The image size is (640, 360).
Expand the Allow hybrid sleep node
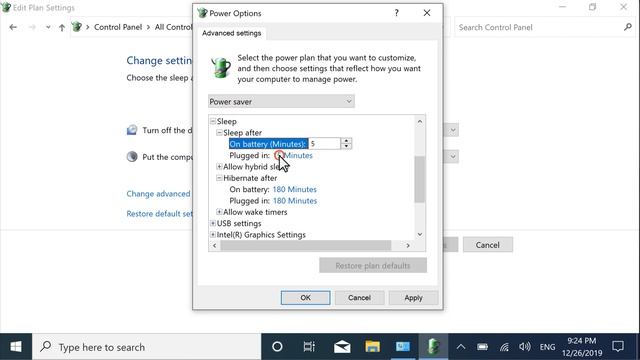[219, 167]
